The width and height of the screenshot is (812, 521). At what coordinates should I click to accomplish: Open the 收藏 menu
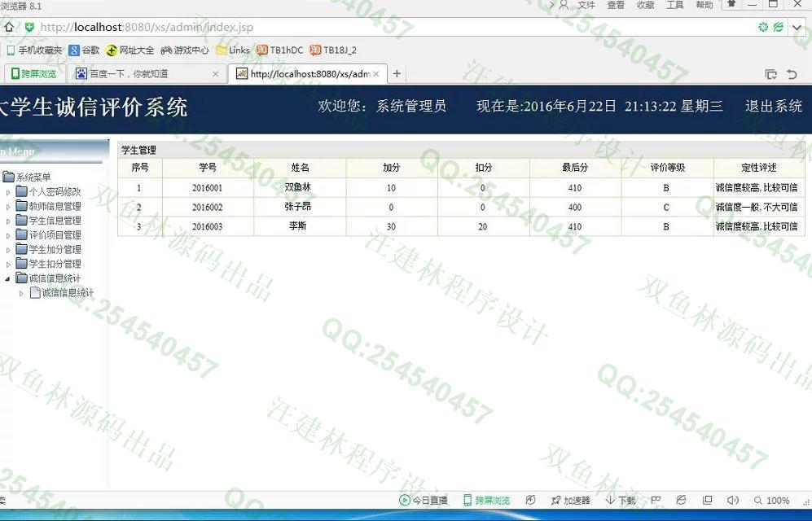[x=645, y=5]
